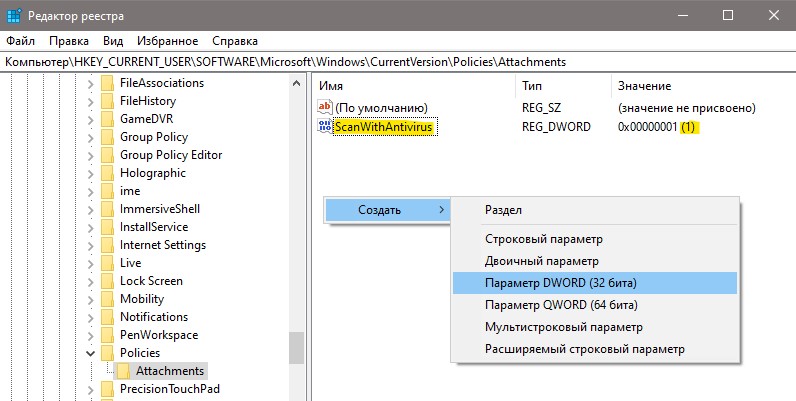Maximize the Registry Editor window
The image size is (796, 401).
(x=727, y=15)
